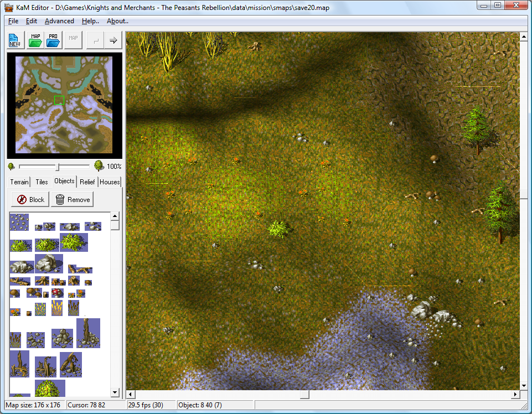Choose tall dead trunk with rocks
The width and height of the screenshot is (532, 414).
88,333
